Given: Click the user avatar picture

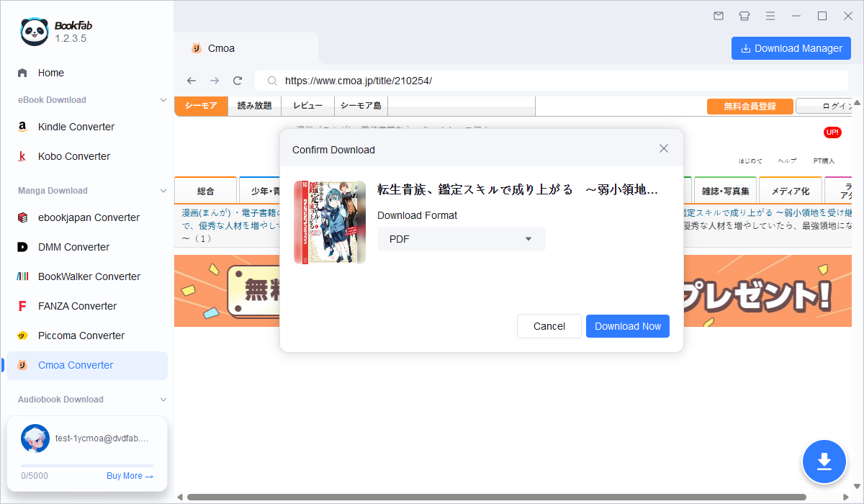Looking at the screenshot, I should (x=35, y=438).
